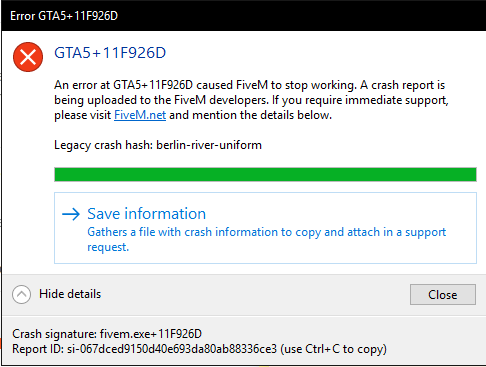486x367 pixels.
Task: Collapse details using the circular chevron icon
Action: [22, 294]
